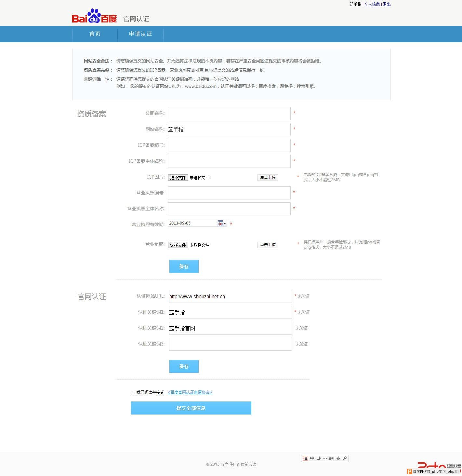The width and height of the screenshot is (462, 476).
Task: Click the 网站安全合法 notice label
Action: (98, 61)
